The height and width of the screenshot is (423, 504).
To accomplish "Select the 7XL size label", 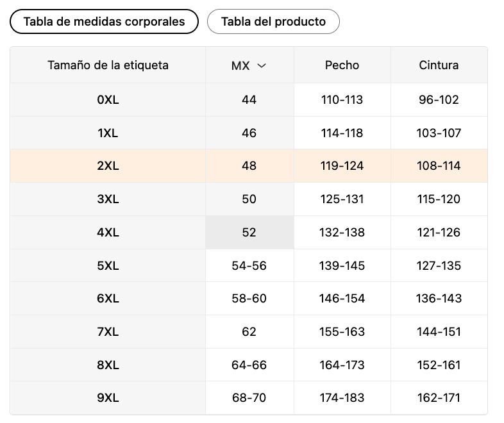I will click(x=108, y=331).
